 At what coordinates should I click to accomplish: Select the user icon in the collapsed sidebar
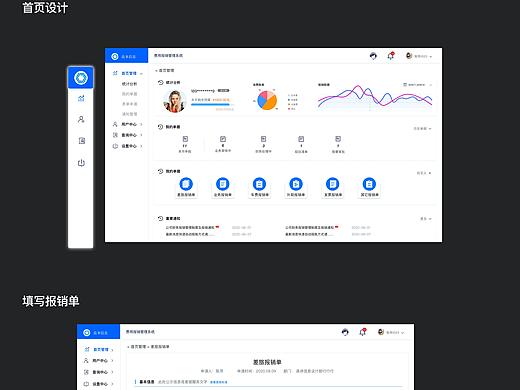81,119
